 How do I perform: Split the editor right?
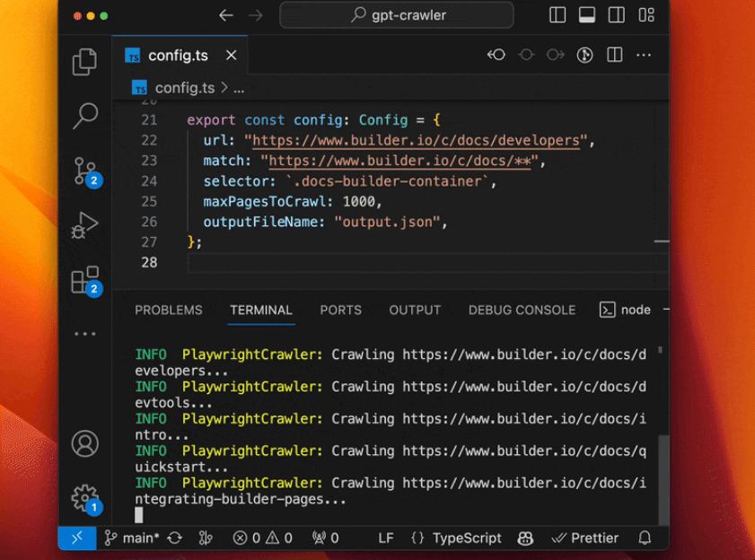[x=614, y=55]
